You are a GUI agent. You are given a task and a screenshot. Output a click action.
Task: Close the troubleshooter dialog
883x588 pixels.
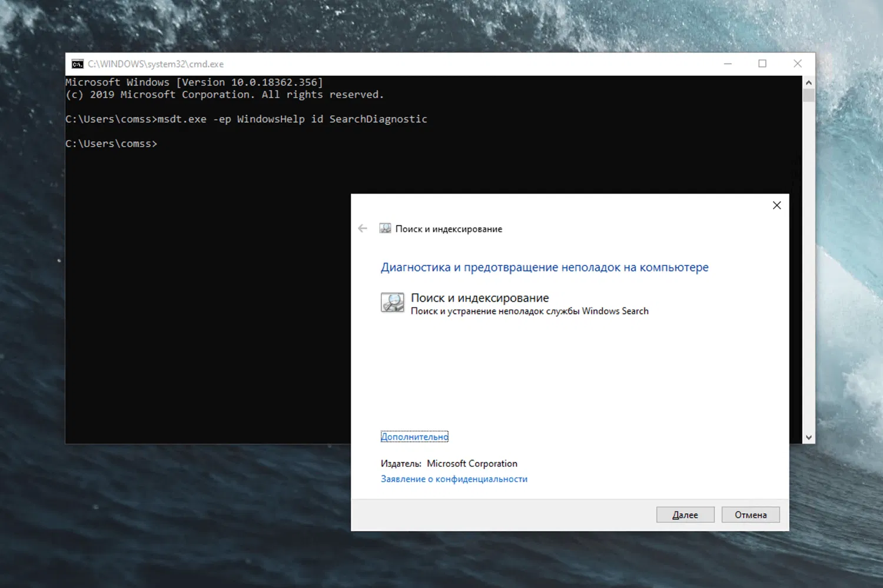coord(777,205)
